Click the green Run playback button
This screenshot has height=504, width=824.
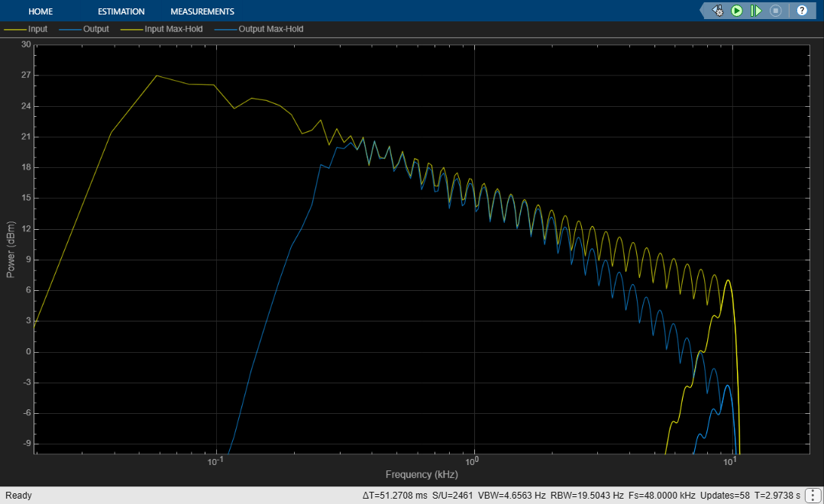click(737, 11)
